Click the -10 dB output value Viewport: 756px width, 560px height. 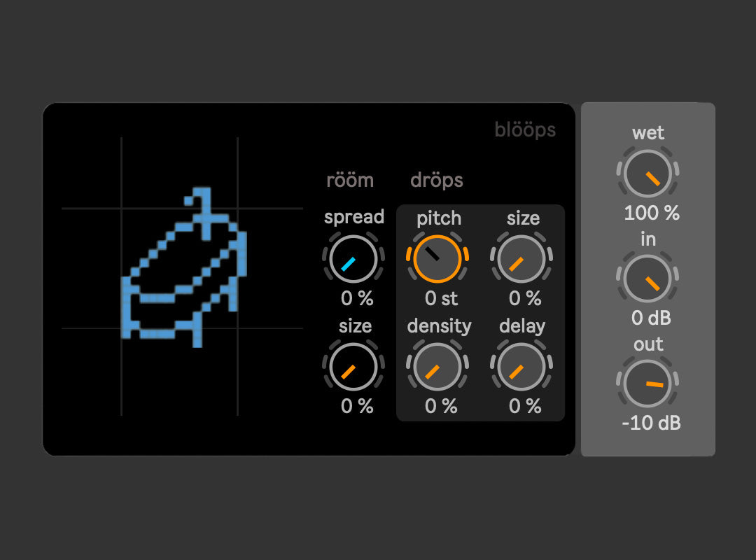[x=652, y=423]
